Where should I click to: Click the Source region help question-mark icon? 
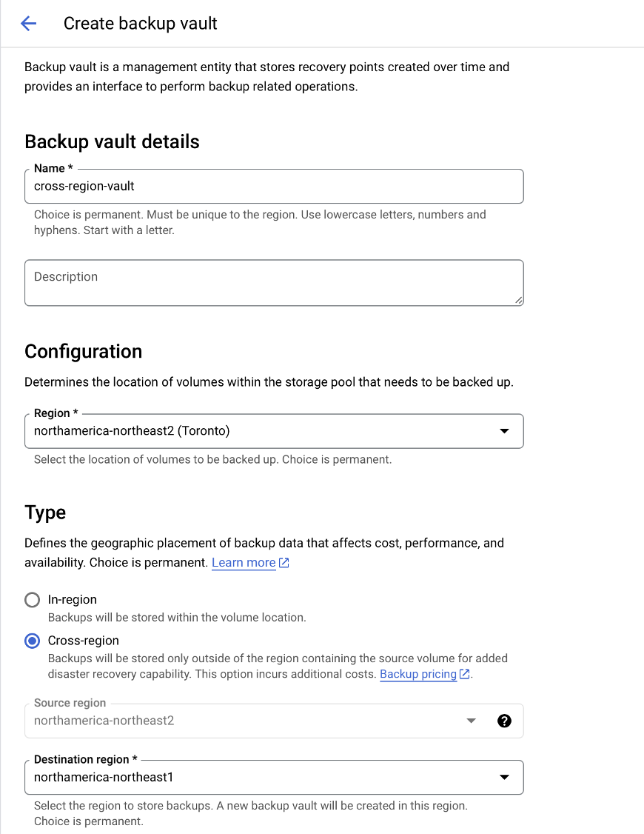tap(504, 721)
